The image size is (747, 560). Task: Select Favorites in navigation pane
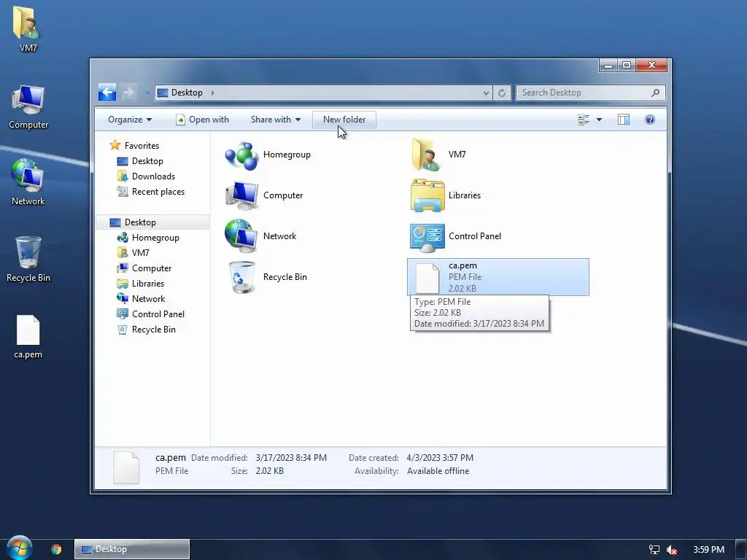coord(142,146)
